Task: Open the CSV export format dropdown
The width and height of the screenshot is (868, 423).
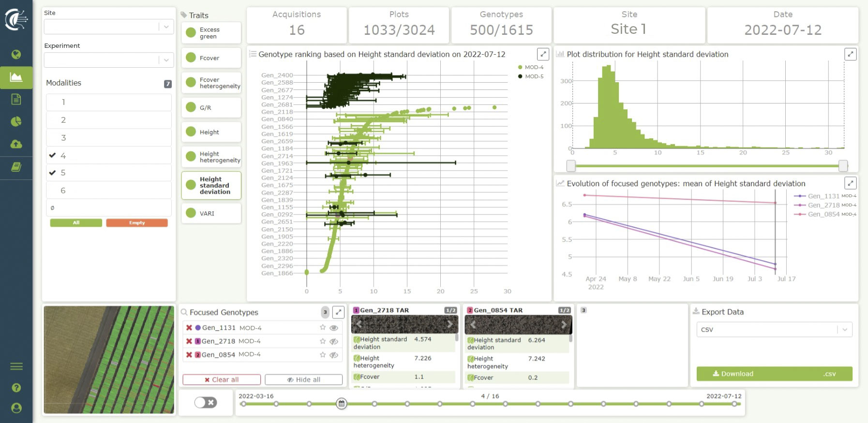Action: coord(774,330)
